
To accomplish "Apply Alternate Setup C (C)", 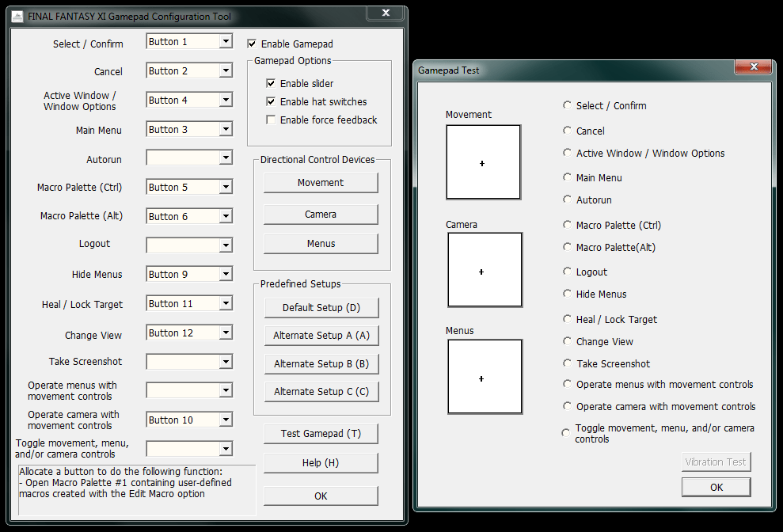I will point(321,392).
